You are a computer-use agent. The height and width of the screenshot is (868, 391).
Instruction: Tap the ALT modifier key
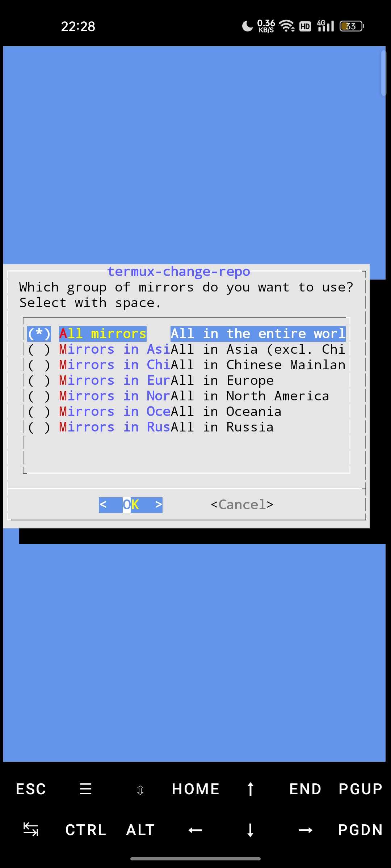140,830
